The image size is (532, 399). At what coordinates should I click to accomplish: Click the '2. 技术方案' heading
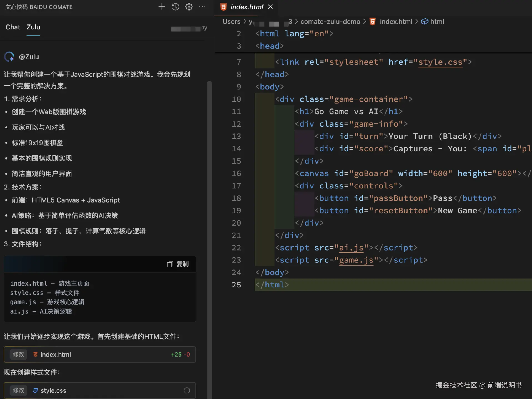23,187
